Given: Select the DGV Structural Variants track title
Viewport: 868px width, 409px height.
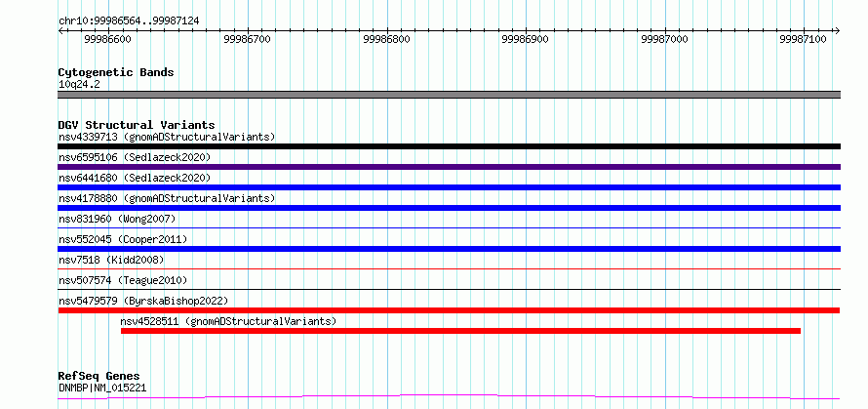Looking at the screenshot, I should click(137, 125).
